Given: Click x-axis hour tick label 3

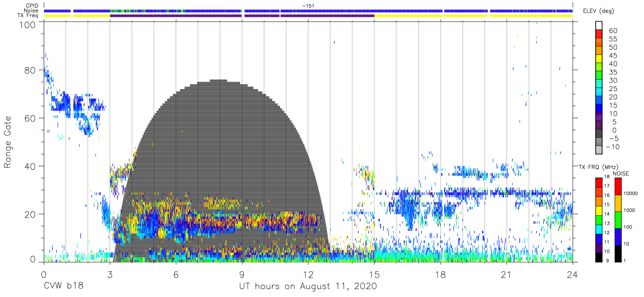Looking at the screenshot, I should pyautogui.click(x=110, y=274).
